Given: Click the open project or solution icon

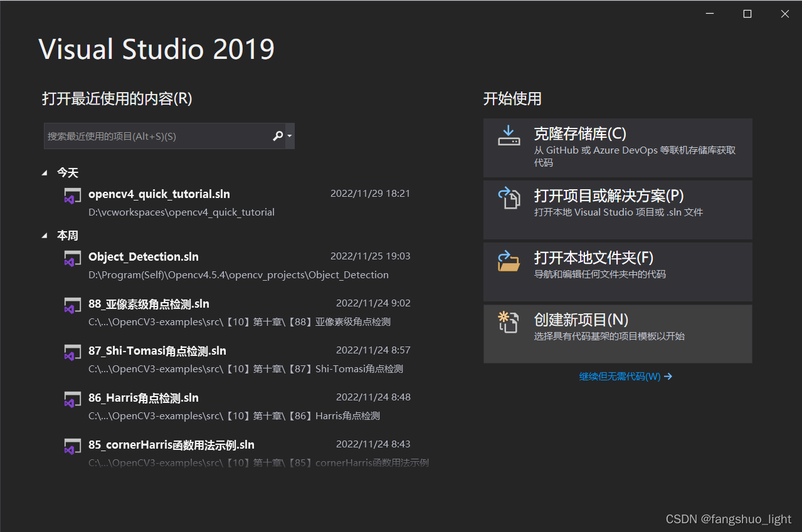Looking at the screenshot, I should pos(509,198).
